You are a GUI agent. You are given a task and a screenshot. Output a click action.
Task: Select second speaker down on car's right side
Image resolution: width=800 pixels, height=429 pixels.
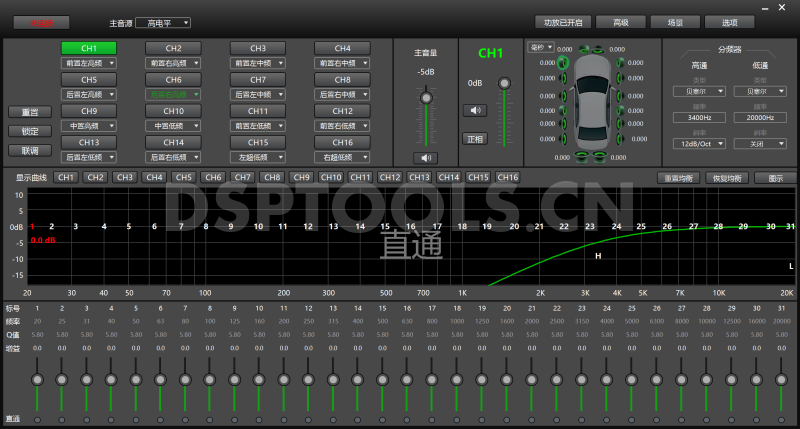click(x=620, y=79)
